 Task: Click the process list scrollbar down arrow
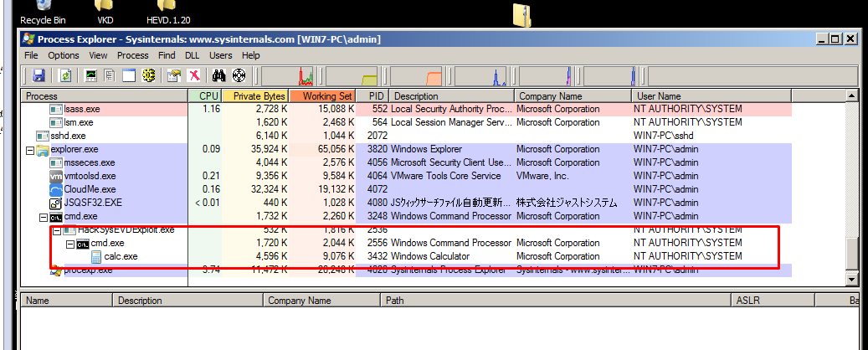coord(852,280)
